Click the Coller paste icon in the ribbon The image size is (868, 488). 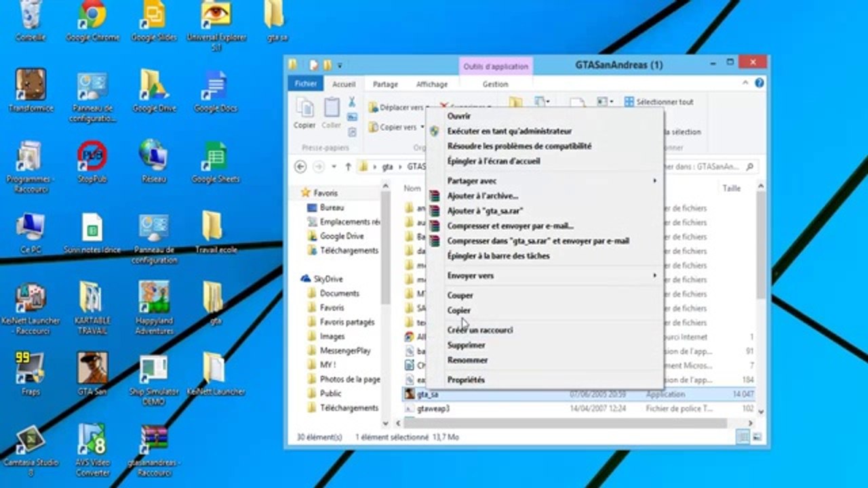[x=332, y=113]
